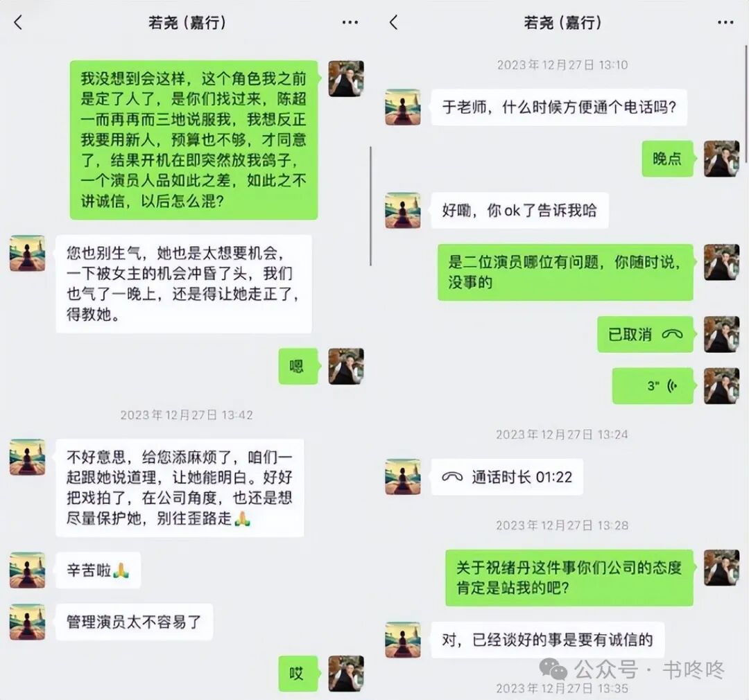Select the long green message about 陈超
Image resolution: width=749 pixels, height=700 pixels.
(193, 140)
